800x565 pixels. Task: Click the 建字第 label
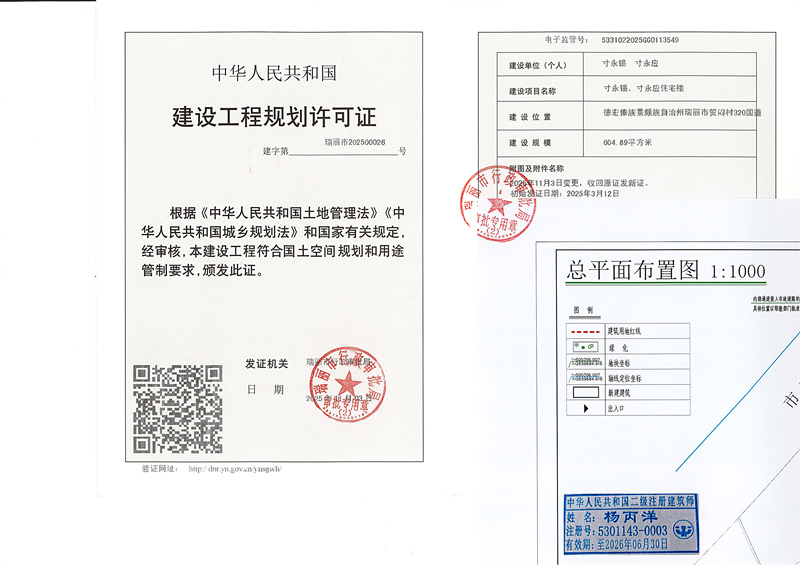[x=276, y=151]
